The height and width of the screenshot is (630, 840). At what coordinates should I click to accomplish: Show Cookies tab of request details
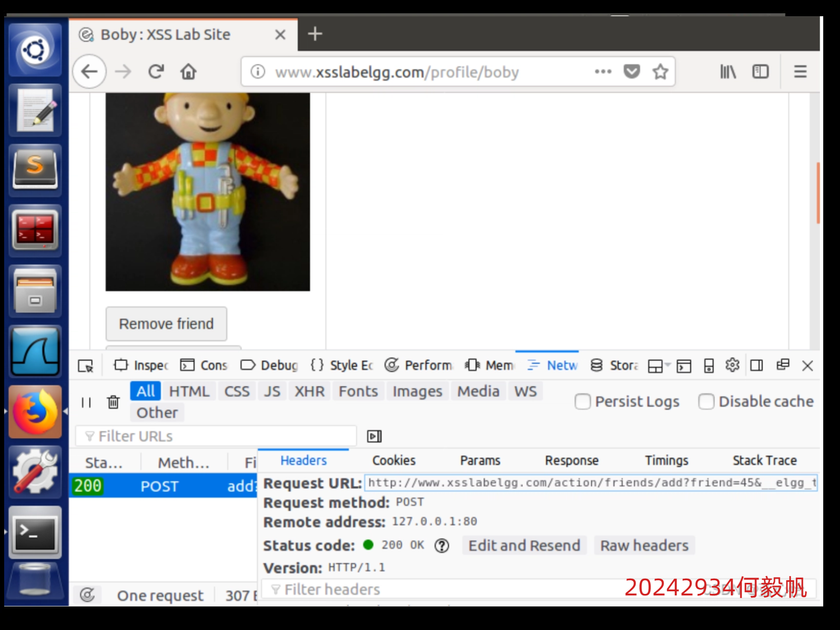coord(394,460)
